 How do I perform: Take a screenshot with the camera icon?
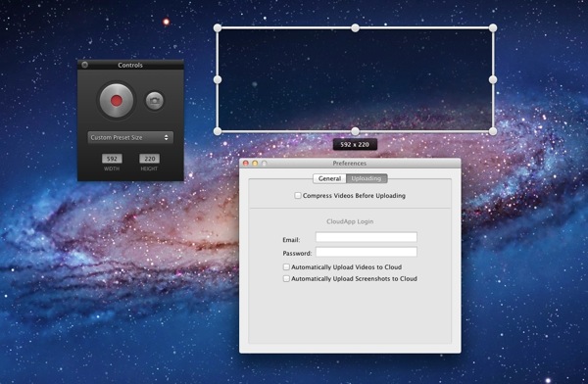point(155,101)
